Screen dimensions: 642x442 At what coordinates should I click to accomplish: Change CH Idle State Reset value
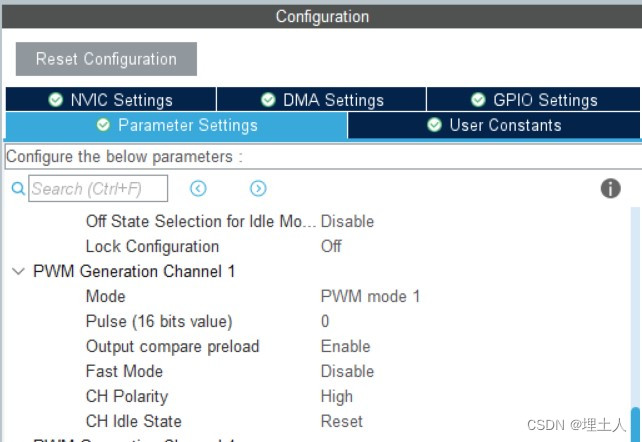342,421
